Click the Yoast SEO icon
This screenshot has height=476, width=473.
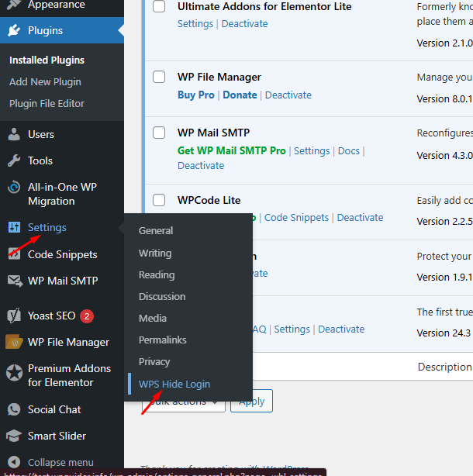coord(14,316)
